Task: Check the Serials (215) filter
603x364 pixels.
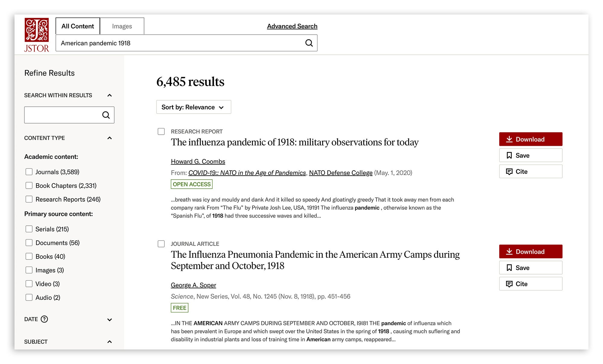Action: (29, 229)
